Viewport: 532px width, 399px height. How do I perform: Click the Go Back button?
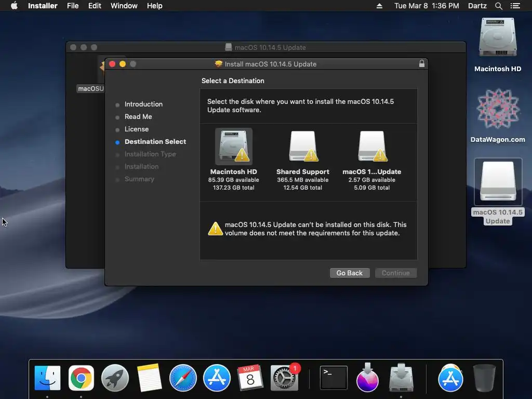click(350, 273)
